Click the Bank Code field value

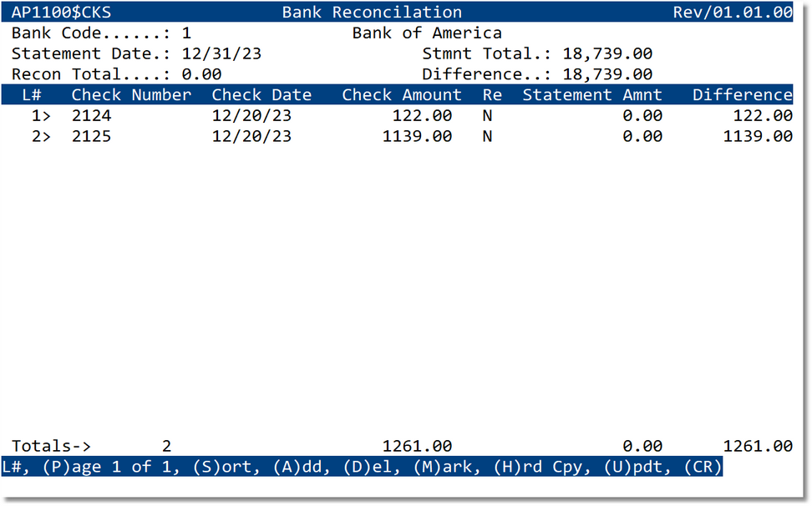pos(185,33)
